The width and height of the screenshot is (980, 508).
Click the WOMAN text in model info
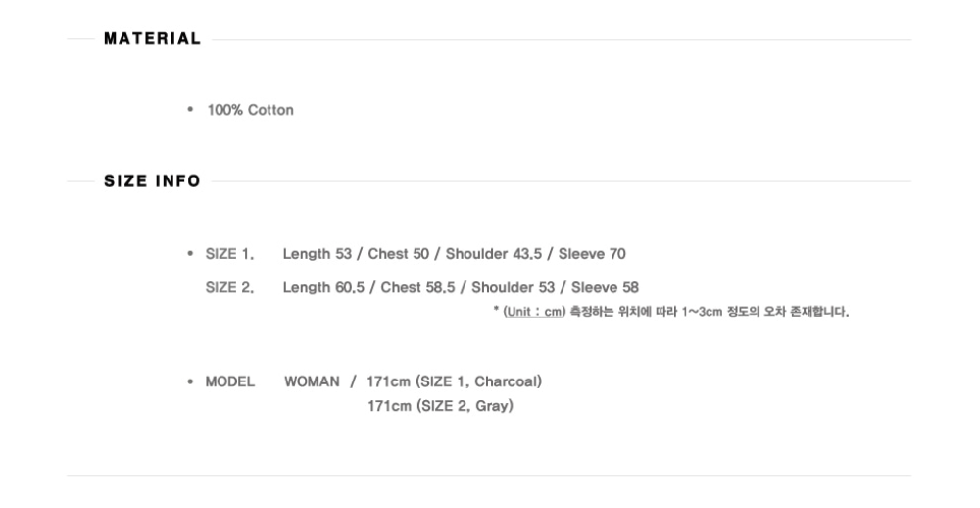[x=312, y=381]
